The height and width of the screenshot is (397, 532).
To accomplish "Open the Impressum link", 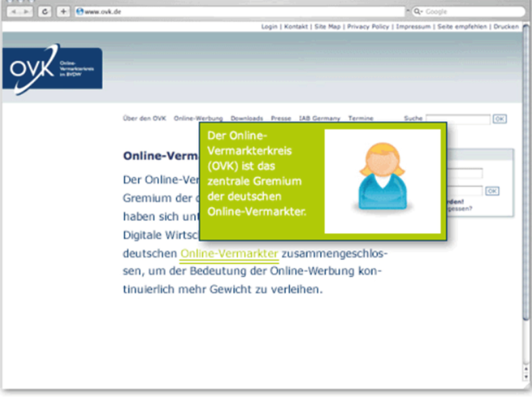I will click(x=413, y=26).
